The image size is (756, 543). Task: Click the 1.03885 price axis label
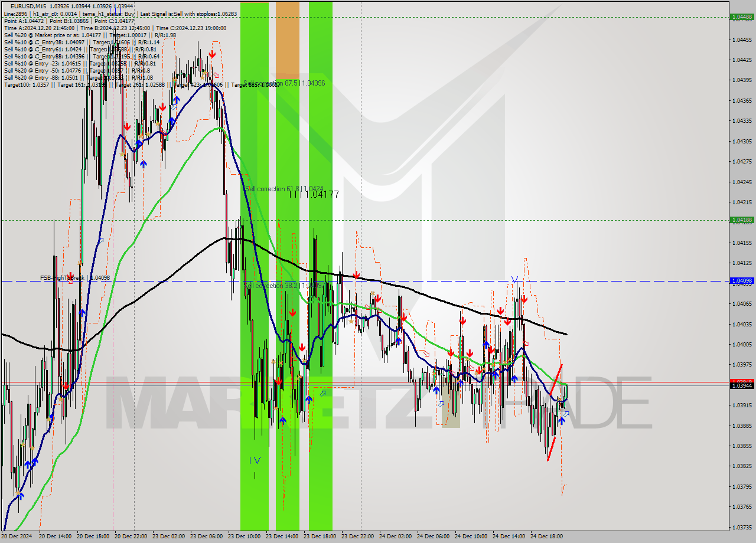(742, 426)
